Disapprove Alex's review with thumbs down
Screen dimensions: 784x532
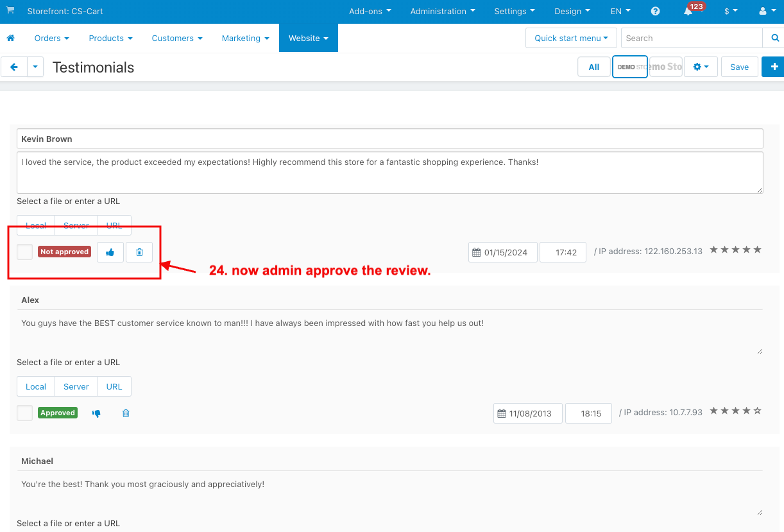click(96, 413)
